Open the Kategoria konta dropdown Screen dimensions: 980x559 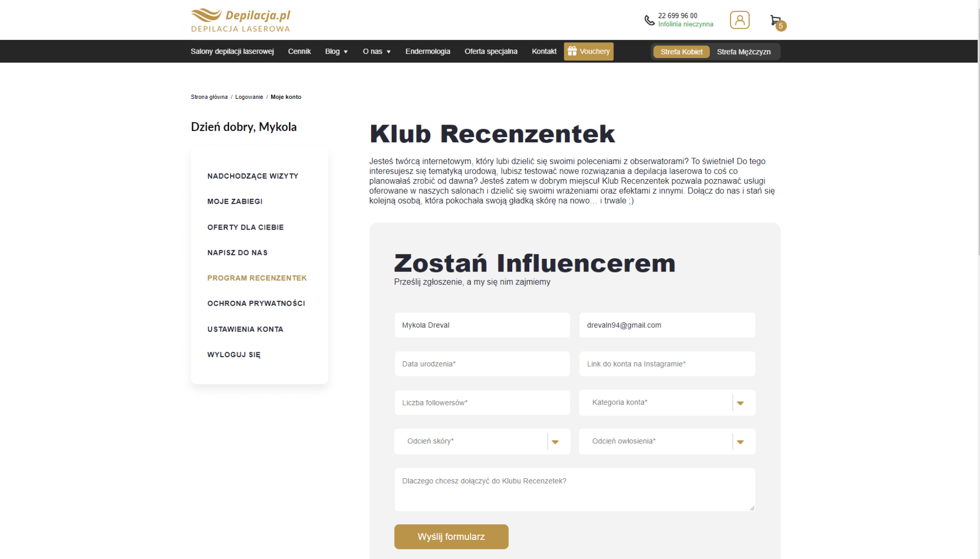[x=740, y=403]
